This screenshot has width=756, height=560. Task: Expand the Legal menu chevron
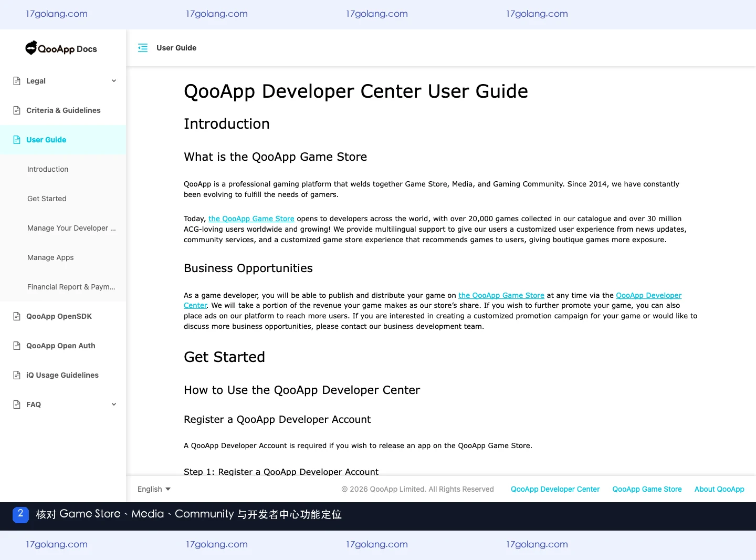(x=114, y=81)
